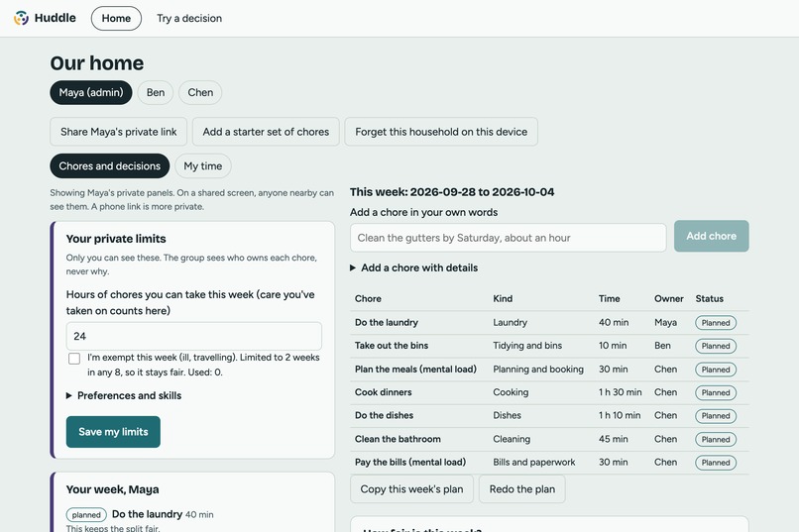Screen dimensions: 799x532
Task: Open the My time tab
Action: (203, 166)
